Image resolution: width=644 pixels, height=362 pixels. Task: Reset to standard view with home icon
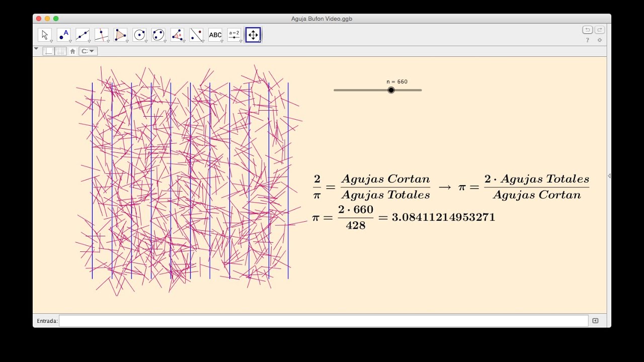click(72, 51)
